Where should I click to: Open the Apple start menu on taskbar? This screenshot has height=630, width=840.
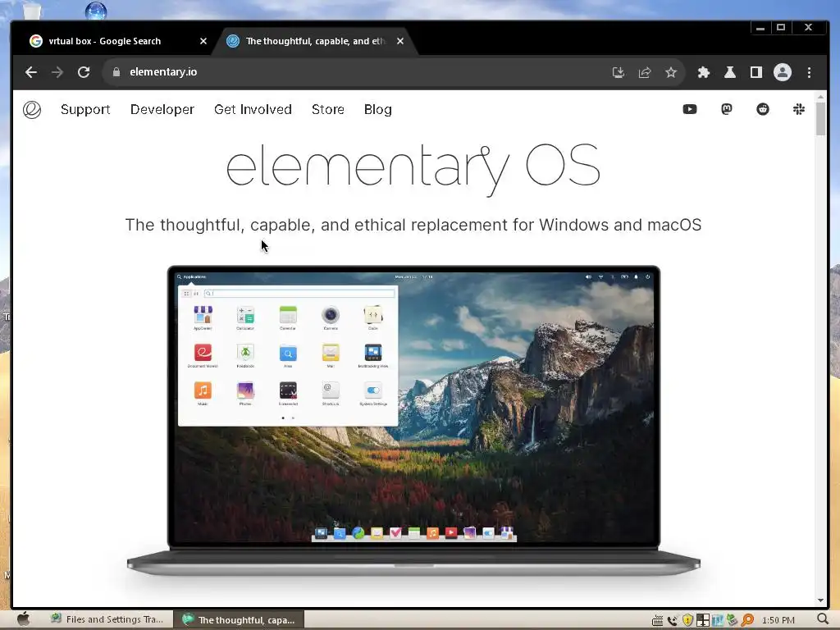[x=23, y=620]
